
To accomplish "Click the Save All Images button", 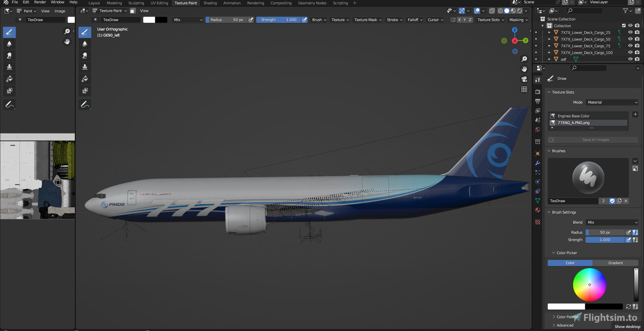I will 592,139.
